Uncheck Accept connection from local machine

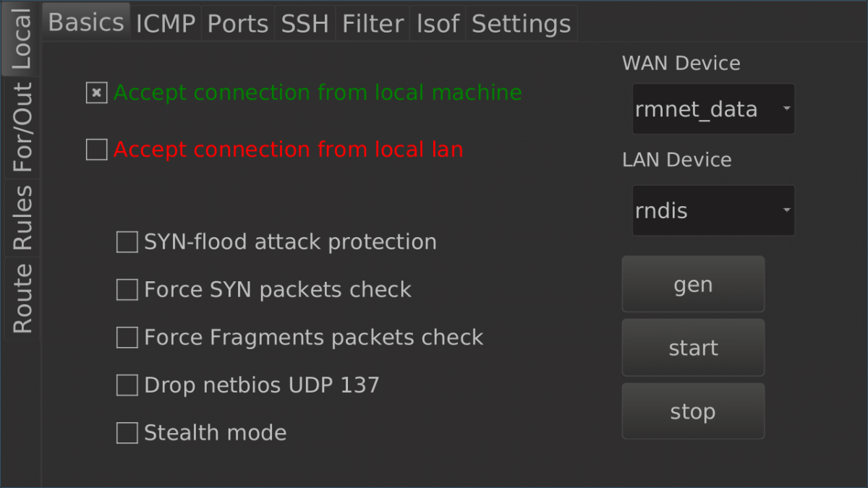(x=97, y=93)
